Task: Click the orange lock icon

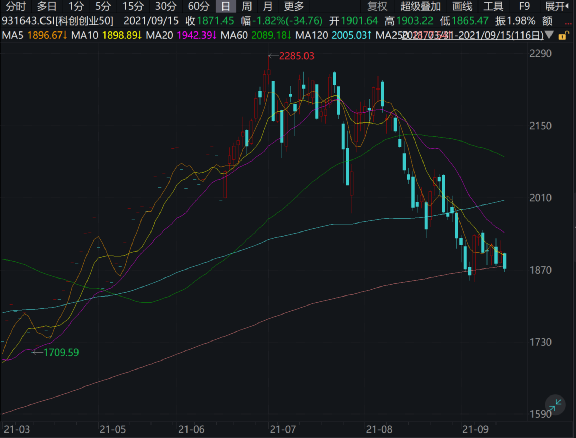Action: (563, 36)
